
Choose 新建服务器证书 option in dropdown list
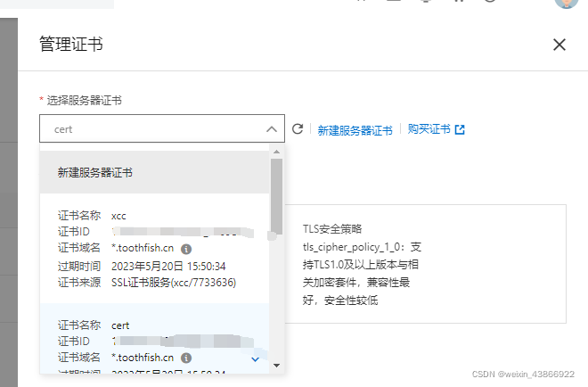(x=154, y=172)
